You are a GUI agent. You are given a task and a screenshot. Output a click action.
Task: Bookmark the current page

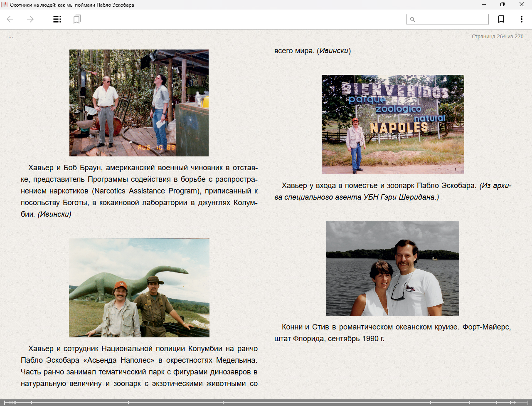[501, 19]
